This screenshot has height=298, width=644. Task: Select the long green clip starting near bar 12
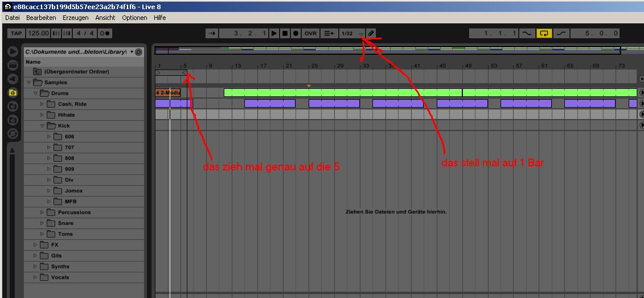click(343, 93)
